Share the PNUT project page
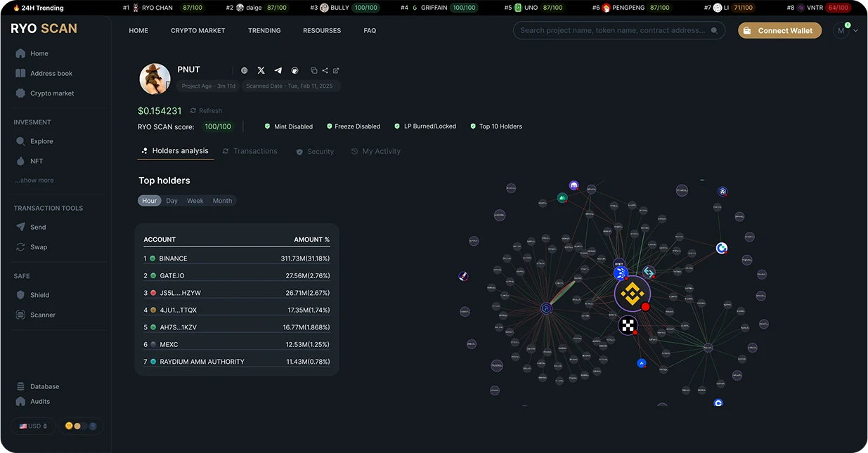 (325, 70)
